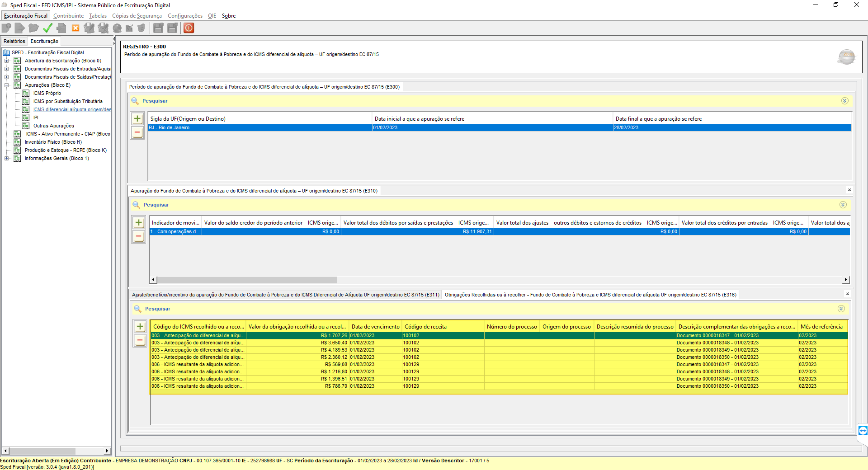Click right arrow of E310 table scrollbar

[x=846, y=280]
